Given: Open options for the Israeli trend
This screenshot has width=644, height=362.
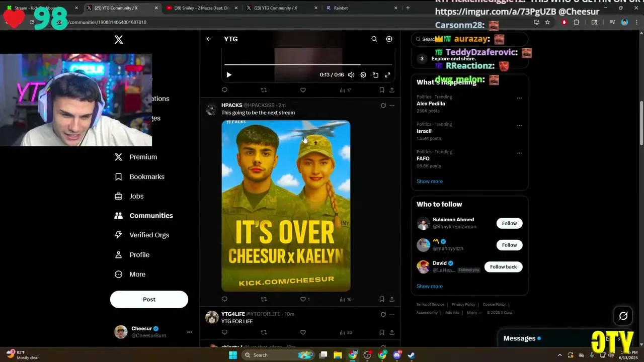Looking at the screenshot, I should click(x=519, y=126).
